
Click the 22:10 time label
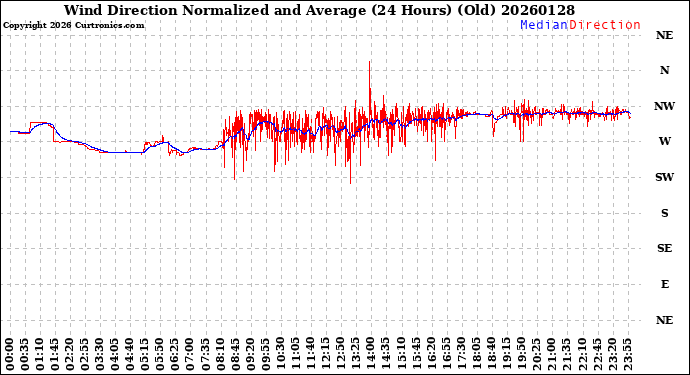(582, 354)
